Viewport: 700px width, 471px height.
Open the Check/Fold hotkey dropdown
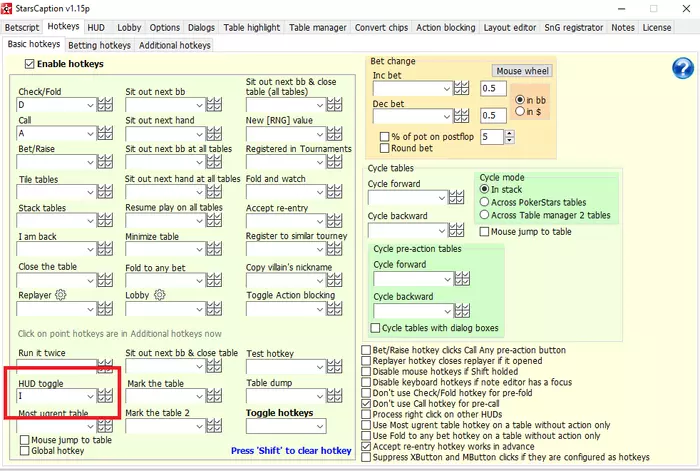click(90, 105)
